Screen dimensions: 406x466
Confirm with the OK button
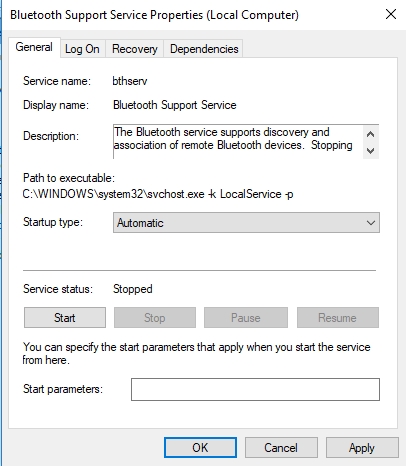pos(200,448)
